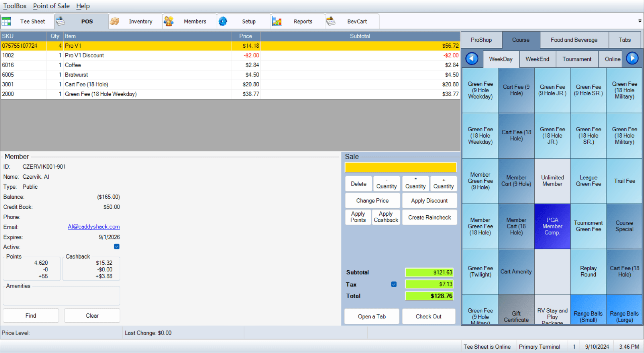Click the Al@caddyshack.com email link

pyautogui.click(x=94, y=227)
